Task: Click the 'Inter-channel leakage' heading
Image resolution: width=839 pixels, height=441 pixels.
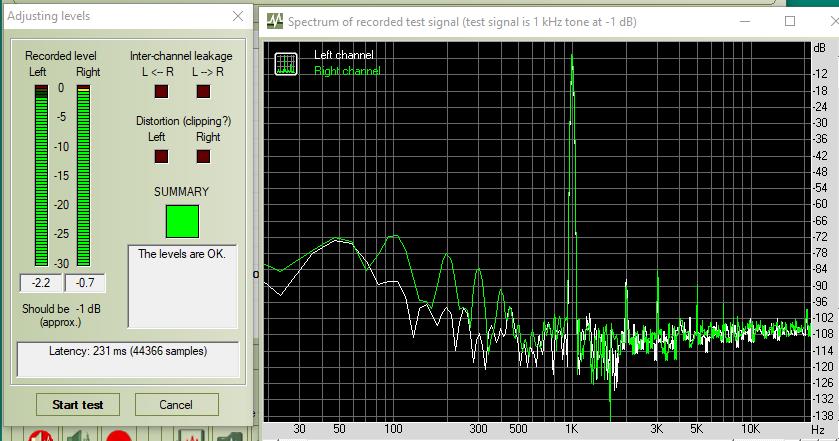Action: [x=181, y=56]
